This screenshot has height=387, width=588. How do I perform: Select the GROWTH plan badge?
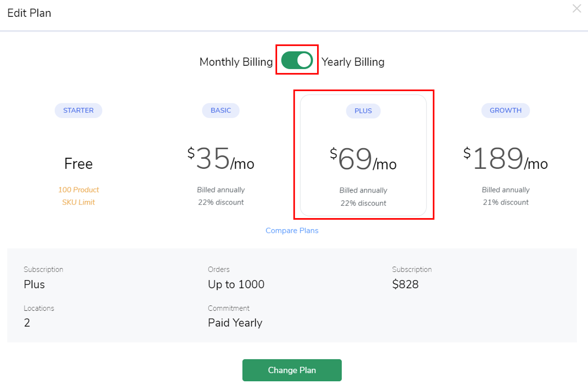point(505,111)
